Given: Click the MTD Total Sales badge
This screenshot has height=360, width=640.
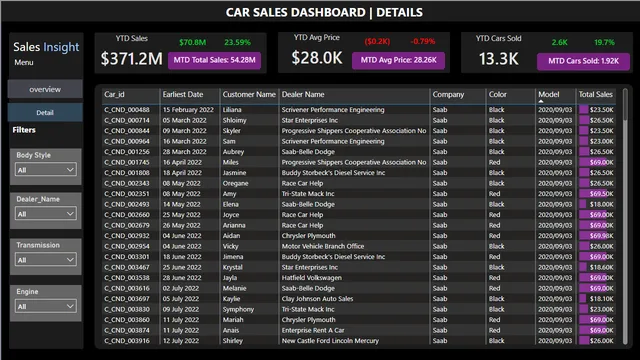Looking at the screenshot, I should 214,60.
